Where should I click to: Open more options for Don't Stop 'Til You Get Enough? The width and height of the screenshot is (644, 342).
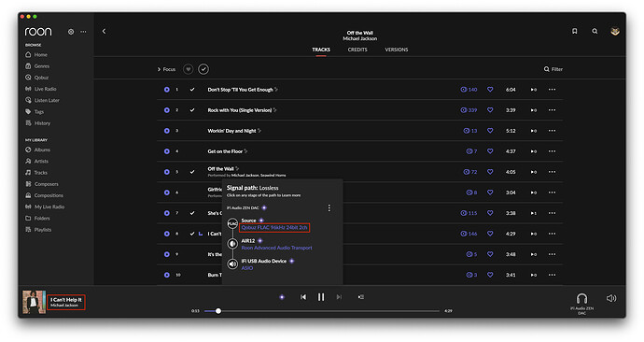point(552,90)
